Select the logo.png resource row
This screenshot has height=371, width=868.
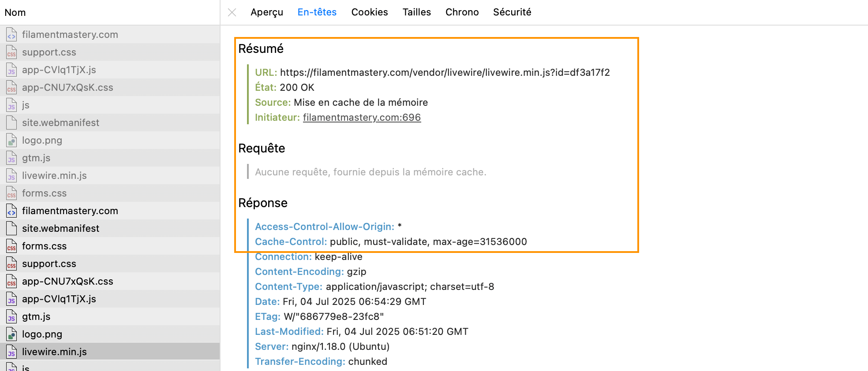pos(42,334)
